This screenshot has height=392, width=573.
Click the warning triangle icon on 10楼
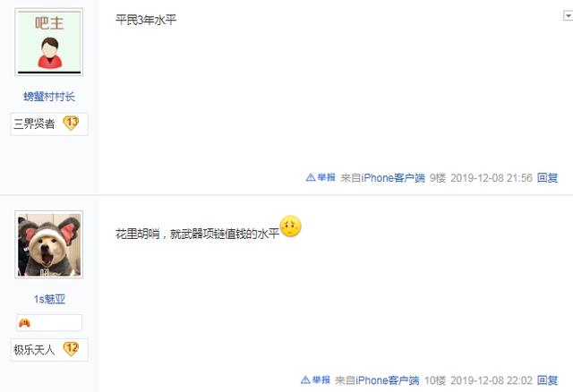coord(305,380)
